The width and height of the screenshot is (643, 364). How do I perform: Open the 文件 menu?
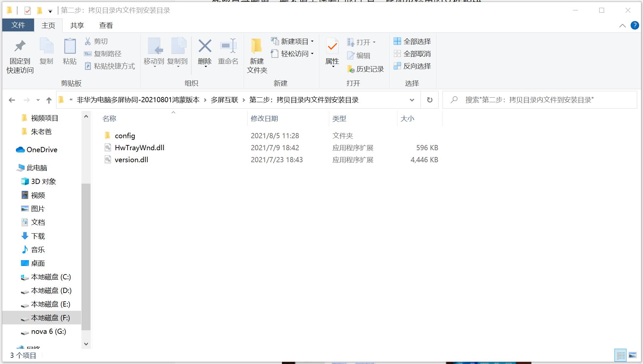(18, 25)
